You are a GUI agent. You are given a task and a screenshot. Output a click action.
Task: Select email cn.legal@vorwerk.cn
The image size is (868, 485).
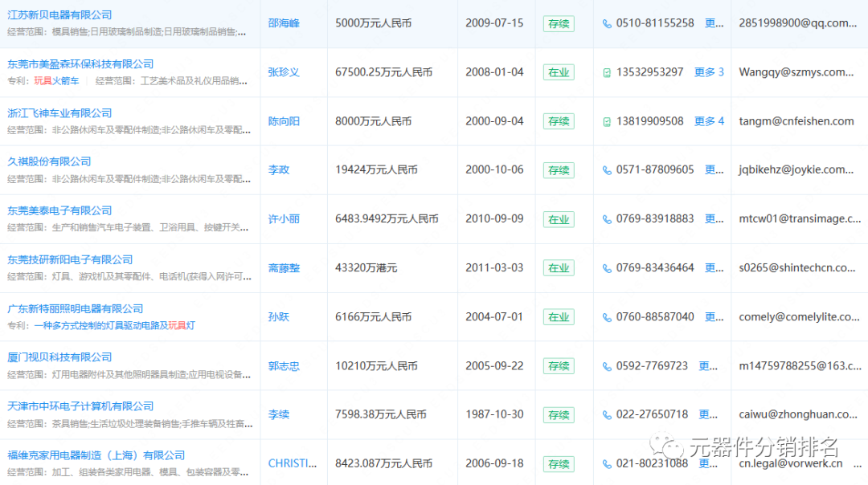pyautogui.click(x=791, y=463)
